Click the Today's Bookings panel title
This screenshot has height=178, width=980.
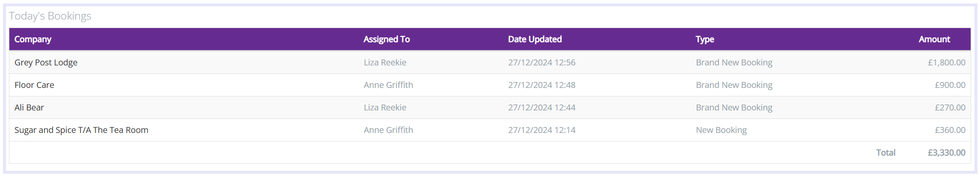pyautogui.click(x=50, y=16)
